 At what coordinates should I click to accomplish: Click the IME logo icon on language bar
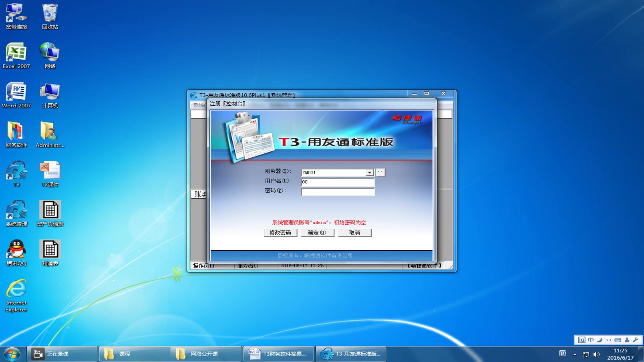pos(582,340)
